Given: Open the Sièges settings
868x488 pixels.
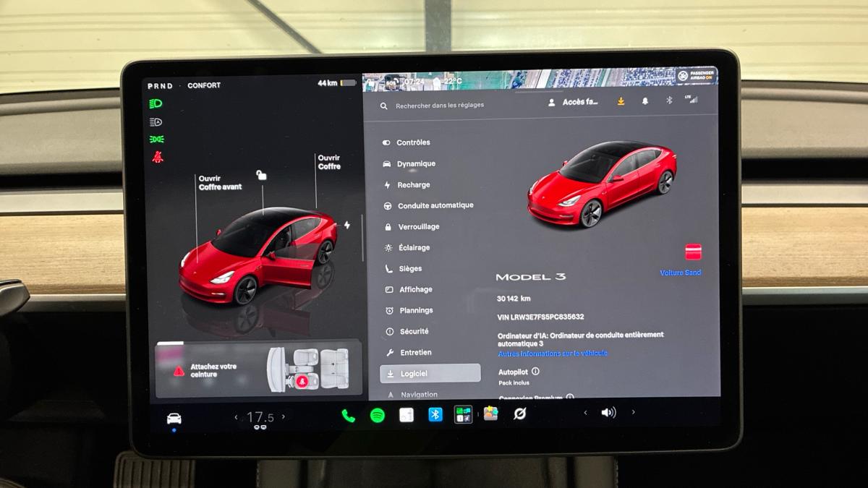Looking at the screenshot, I should click(x=402, y=269).
